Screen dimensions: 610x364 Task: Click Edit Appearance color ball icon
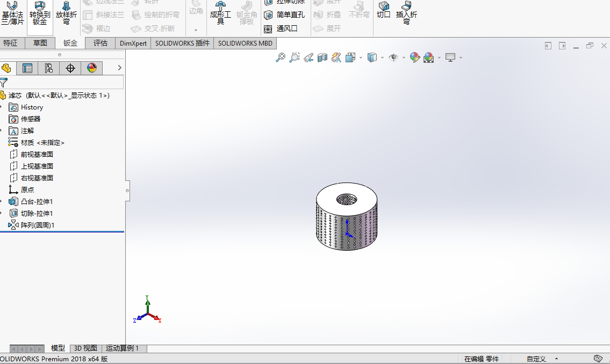point(415,58)
